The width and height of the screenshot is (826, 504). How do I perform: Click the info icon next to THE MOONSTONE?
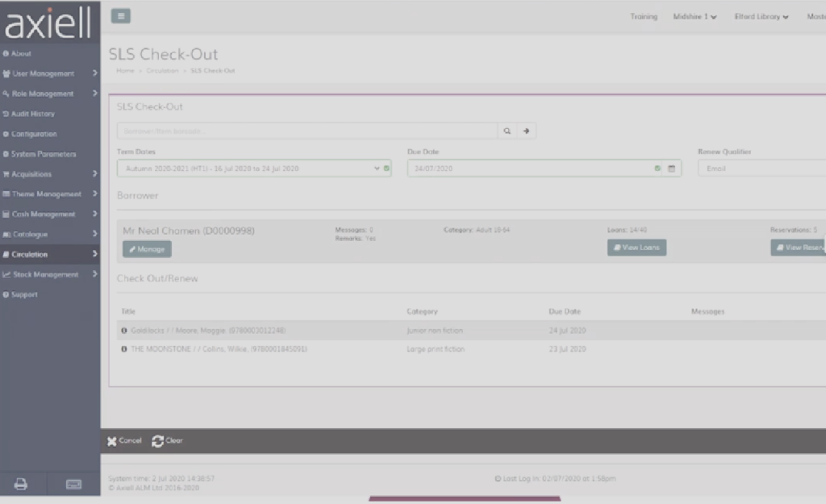[122, 349]
